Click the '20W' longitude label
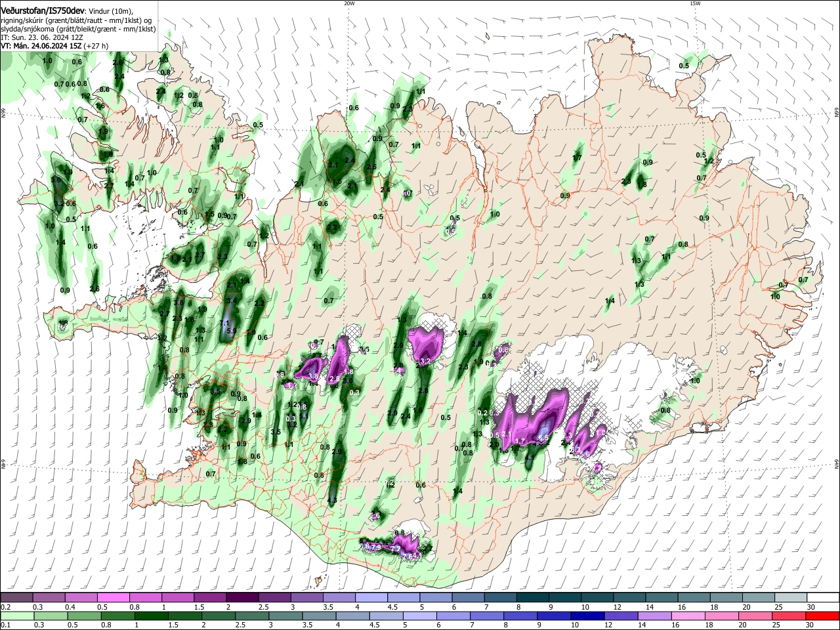840x630 pixels. tap(349, 3)
